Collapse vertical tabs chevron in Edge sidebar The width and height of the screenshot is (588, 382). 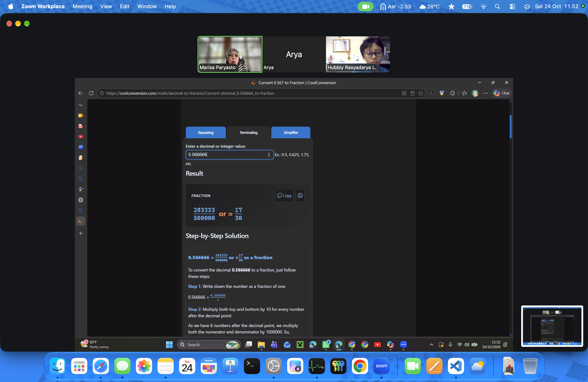click(81, 105)
